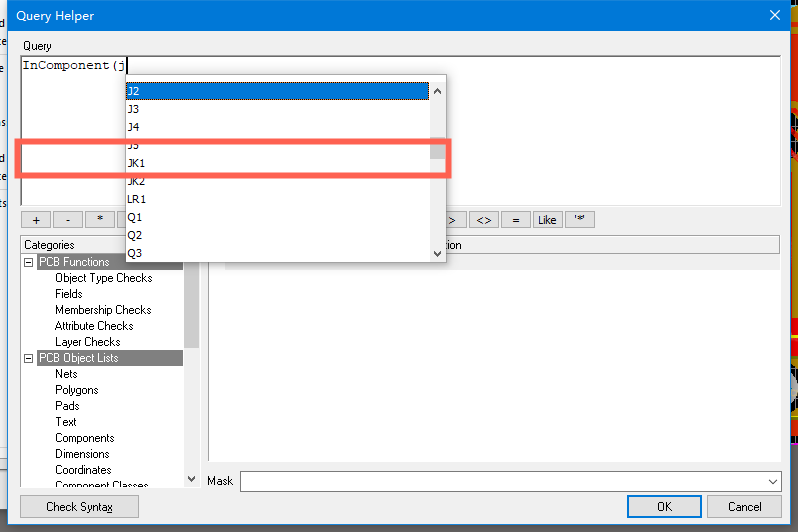Select Membership Checks in the categories tree
The width and height of the screenshot is (798, 532).
click(x=103, y=310)
